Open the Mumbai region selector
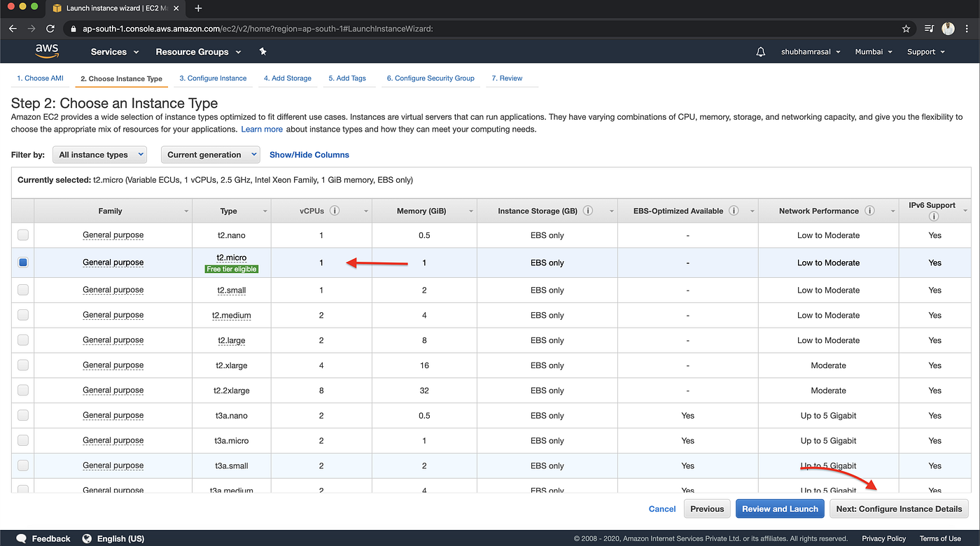 click(874, 52)
